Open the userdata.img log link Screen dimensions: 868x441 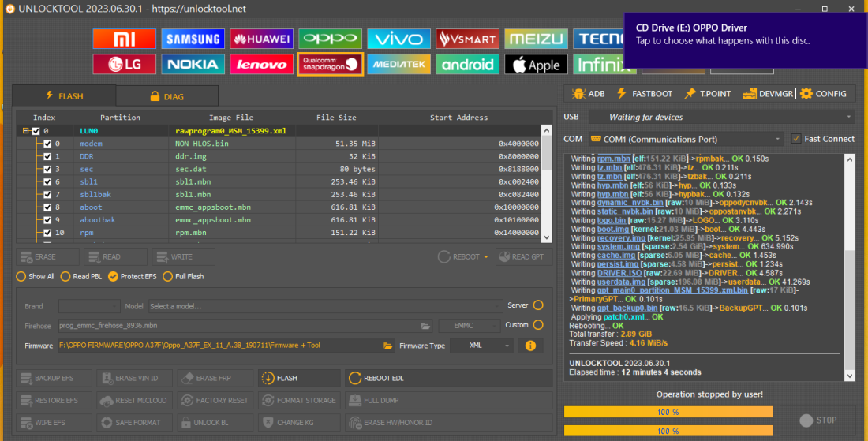tap(621, 282)
